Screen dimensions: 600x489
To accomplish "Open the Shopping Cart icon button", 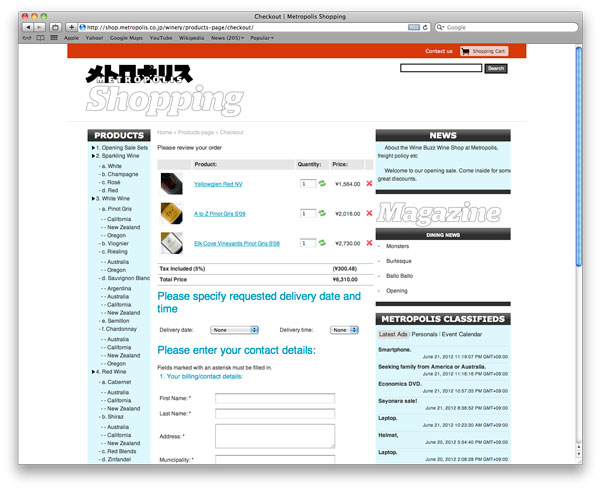I will click(484, 51).
